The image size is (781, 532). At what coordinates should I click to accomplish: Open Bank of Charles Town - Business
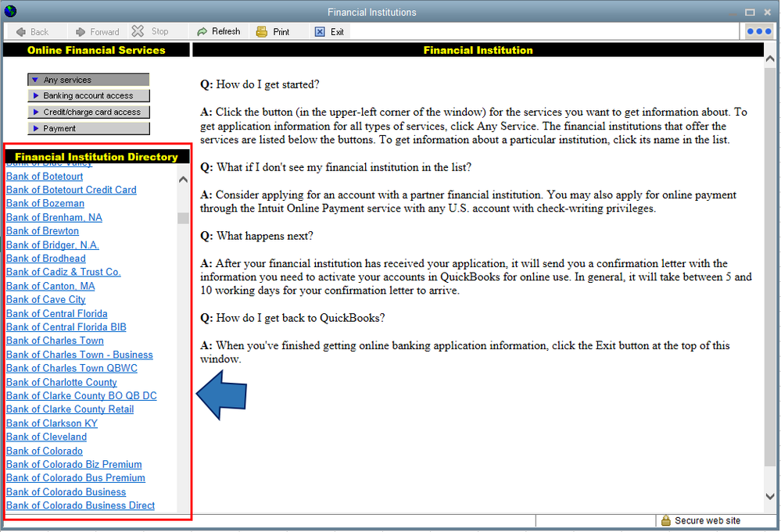point(79,355)
